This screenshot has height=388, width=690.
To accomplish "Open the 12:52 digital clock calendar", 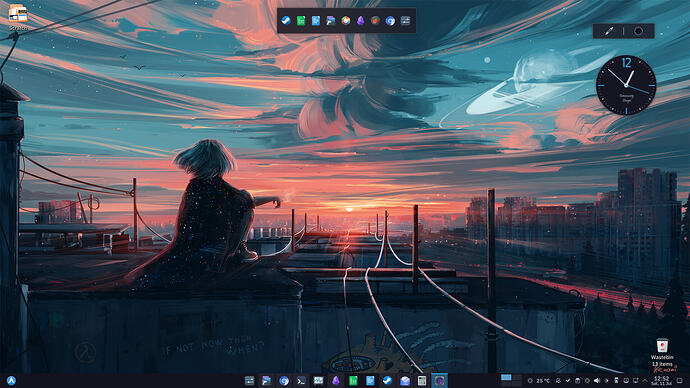I will [x=661, y=381].
